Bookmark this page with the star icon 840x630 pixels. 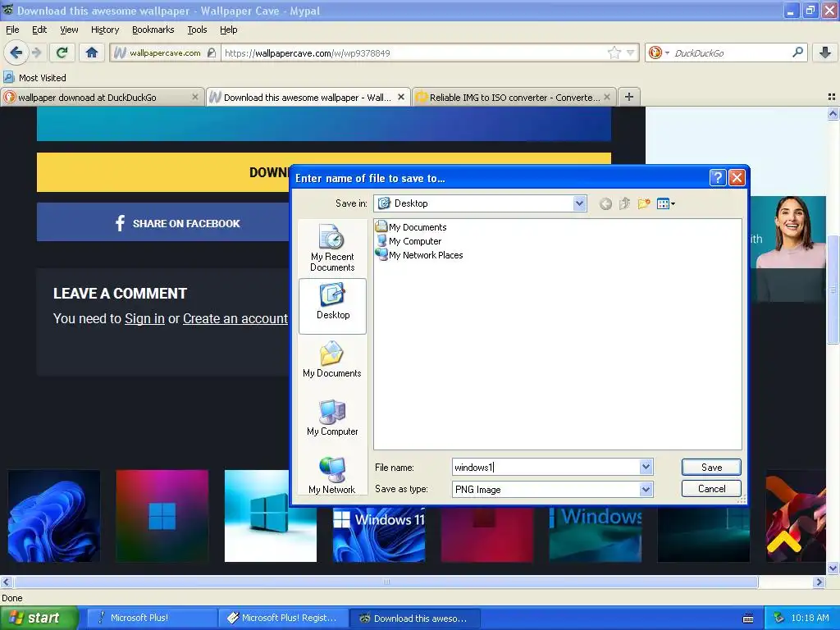click(x=614, y=52)
